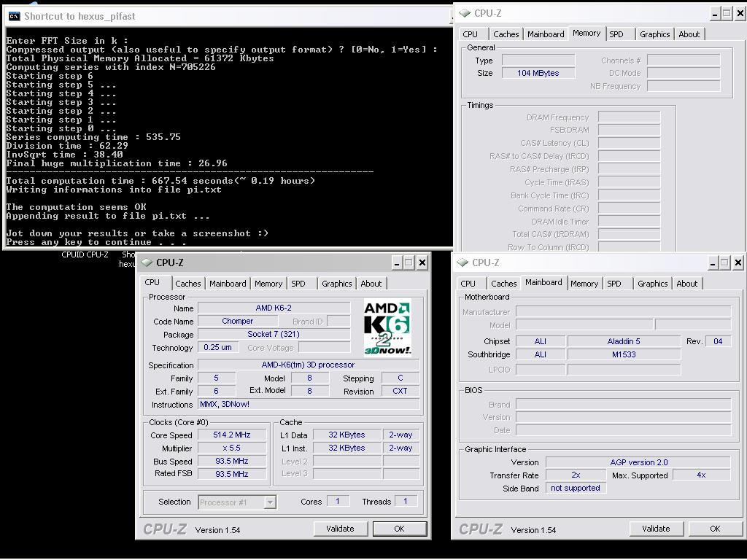Click Validate in the CPU window

pyautogui.click(x=340, y=529)
